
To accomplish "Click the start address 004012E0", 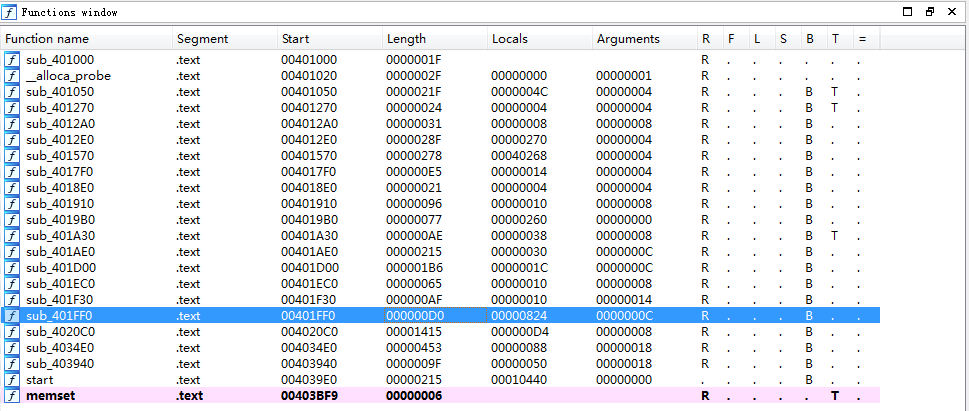I will click(x=309, y=140).
